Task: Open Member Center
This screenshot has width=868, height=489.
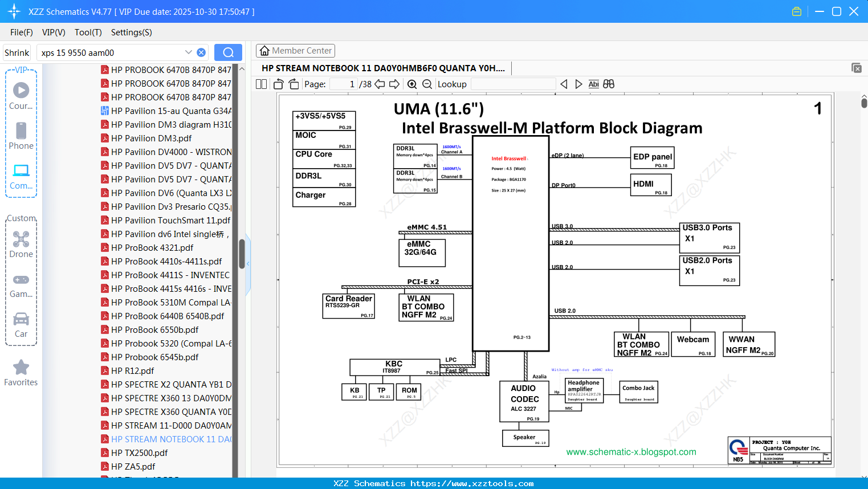Action: [295, 51]
